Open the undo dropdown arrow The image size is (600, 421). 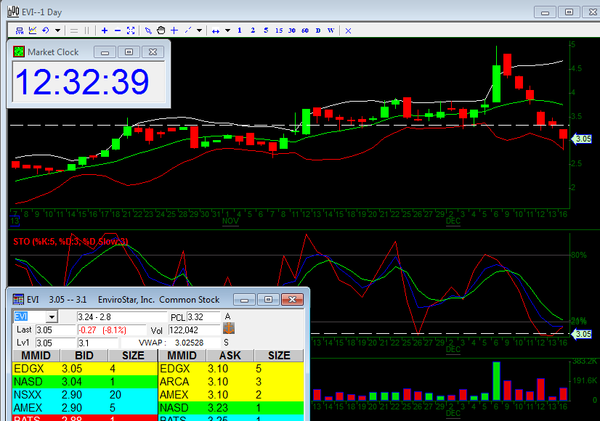(x=58, y=31)
